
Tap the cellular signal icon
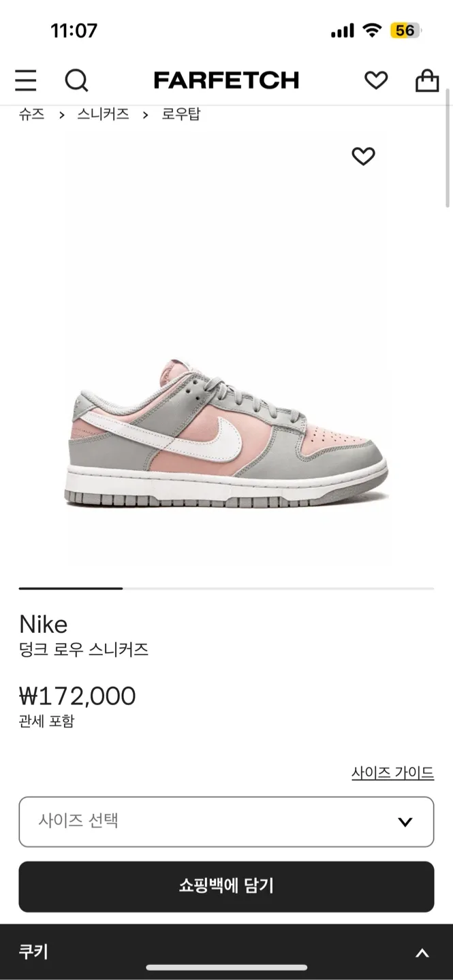tap(343, 31)
